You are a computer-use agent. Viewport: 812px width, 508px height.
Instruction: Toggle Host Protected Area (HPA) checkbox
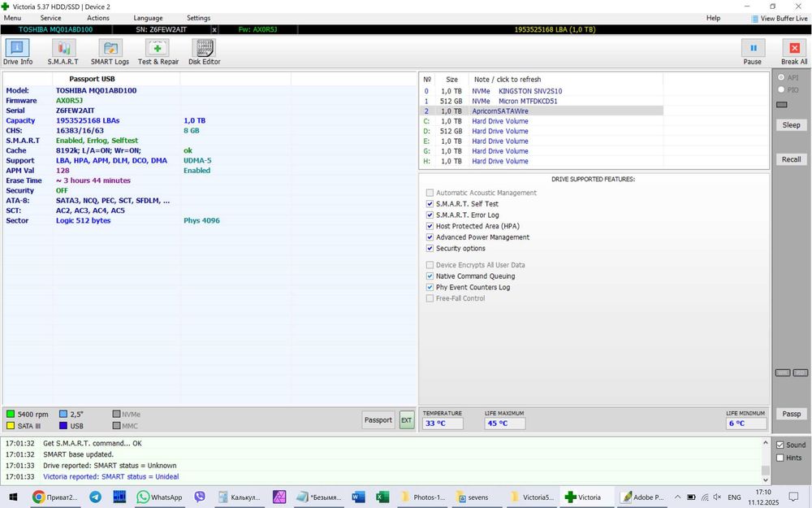[x=430, y=226]
